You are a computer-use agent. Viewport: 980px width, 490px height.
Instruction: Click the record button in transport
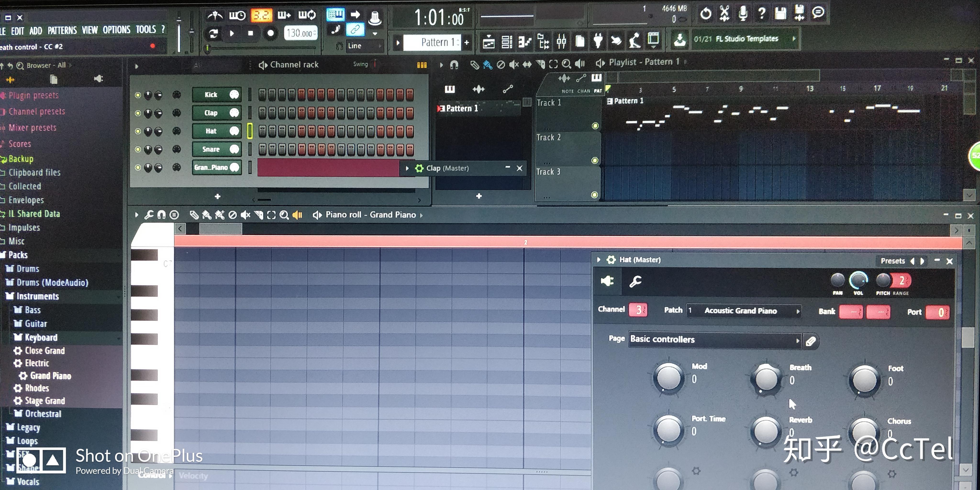pyautogui.click(x=271, y=33)
